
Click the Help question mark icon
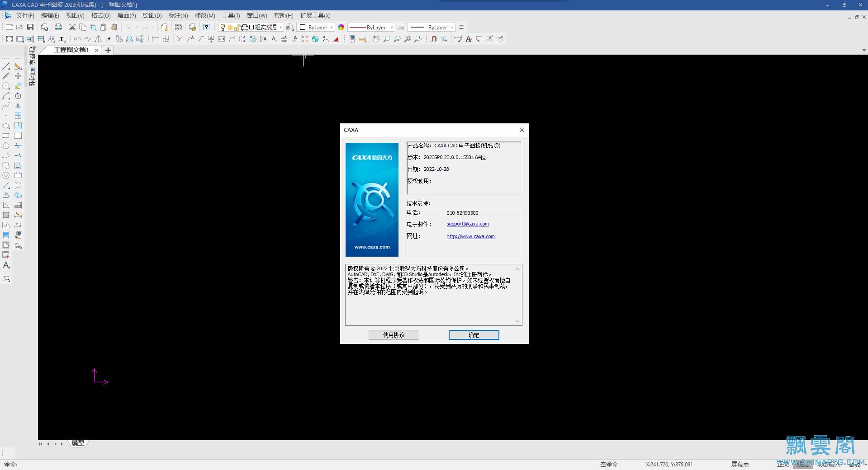[x=206, y=27]
